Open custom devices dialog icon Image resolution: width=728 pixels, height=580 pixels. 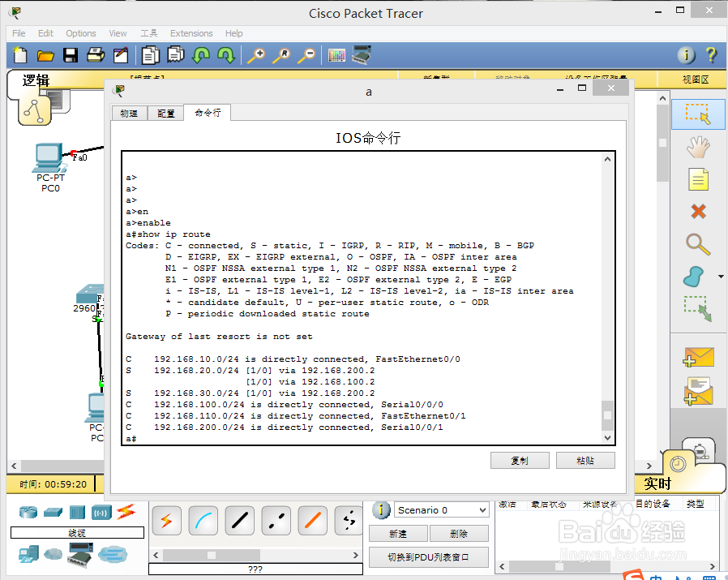(x=362, y=55)
